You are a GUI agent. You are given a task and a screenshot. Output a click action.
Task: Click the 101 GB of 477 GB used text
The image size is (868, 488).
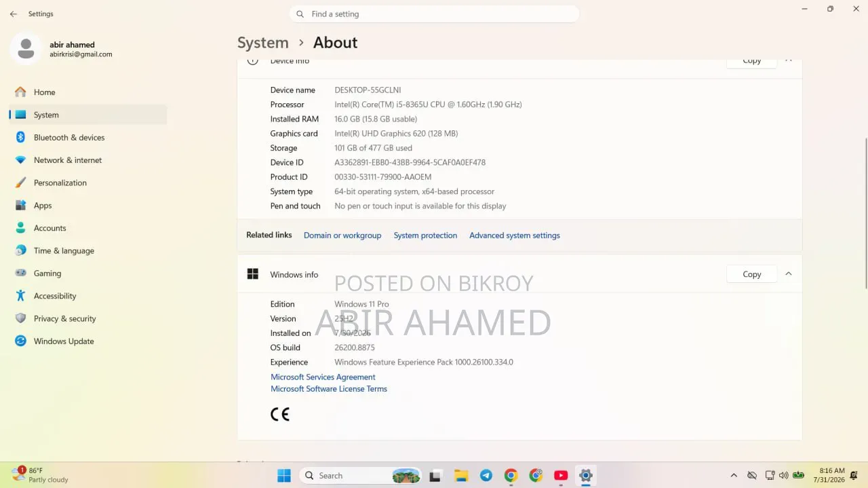[373, 148]
